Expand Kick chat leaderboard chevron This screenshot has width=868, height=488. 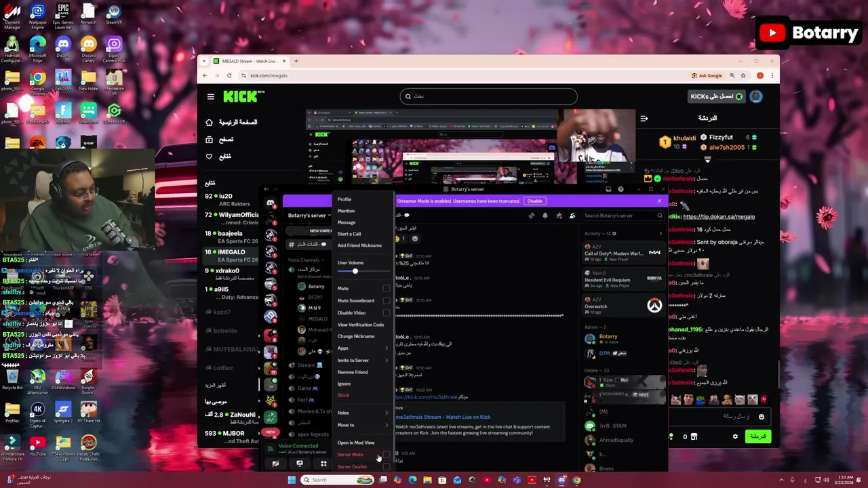point(707,160)
